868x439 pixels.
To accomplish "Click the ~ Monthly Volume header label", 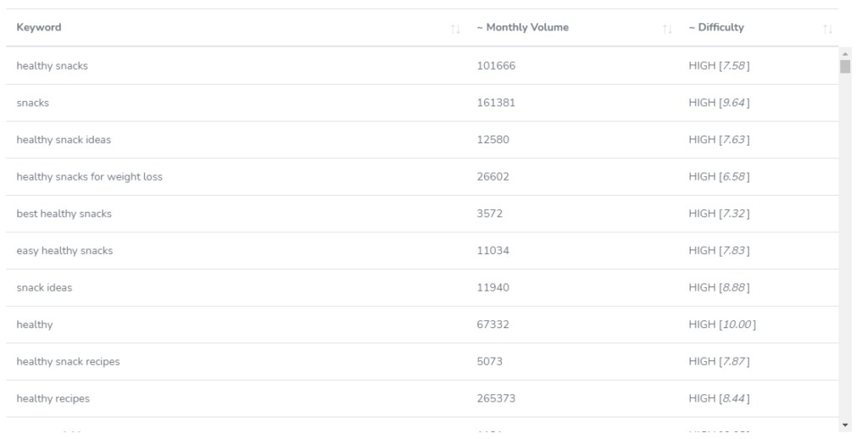I will click(x=522, y=27).
